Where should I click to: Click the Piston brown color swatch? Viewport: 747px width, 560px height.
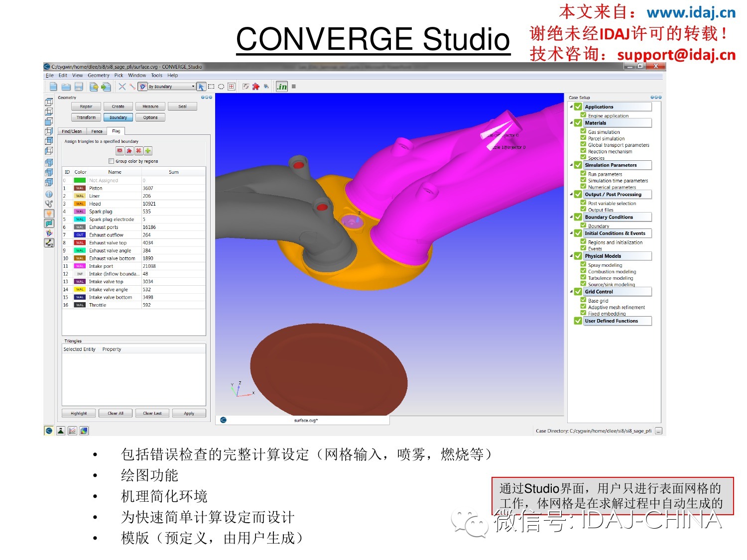click(80, 188)
